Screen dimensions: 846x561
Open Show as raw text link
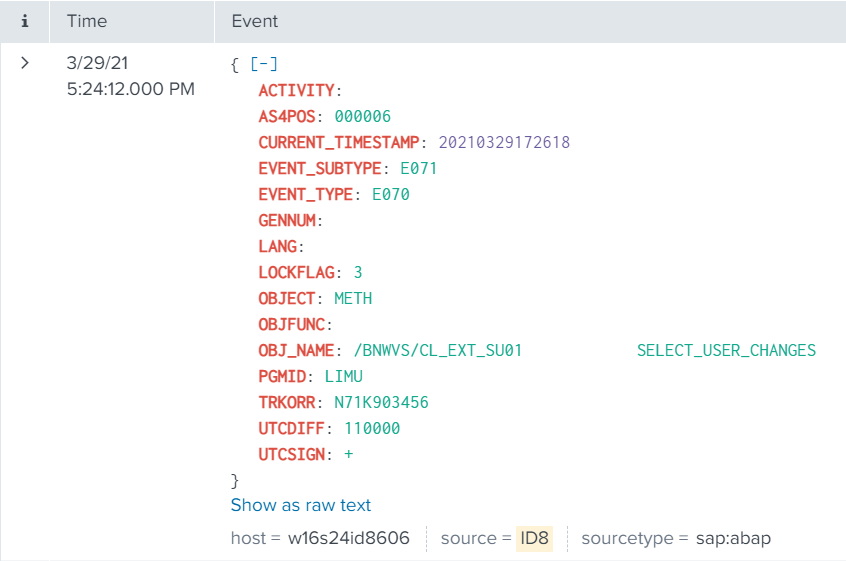[300, 505]
